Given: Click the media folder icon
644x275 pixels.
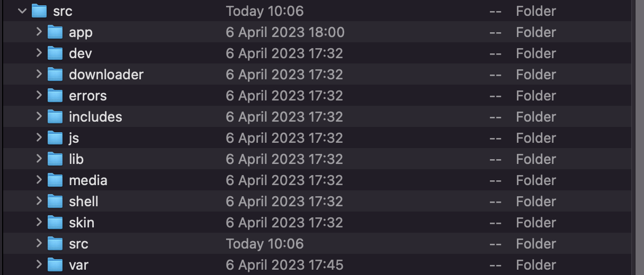Looking at the screenshot, I should point(55,180).
